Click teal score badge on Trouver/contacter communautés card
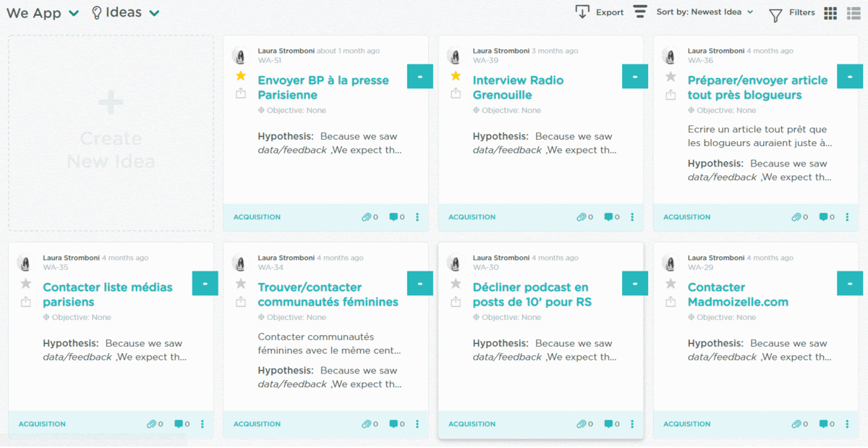Screen dimensions: 868x448 420,284
